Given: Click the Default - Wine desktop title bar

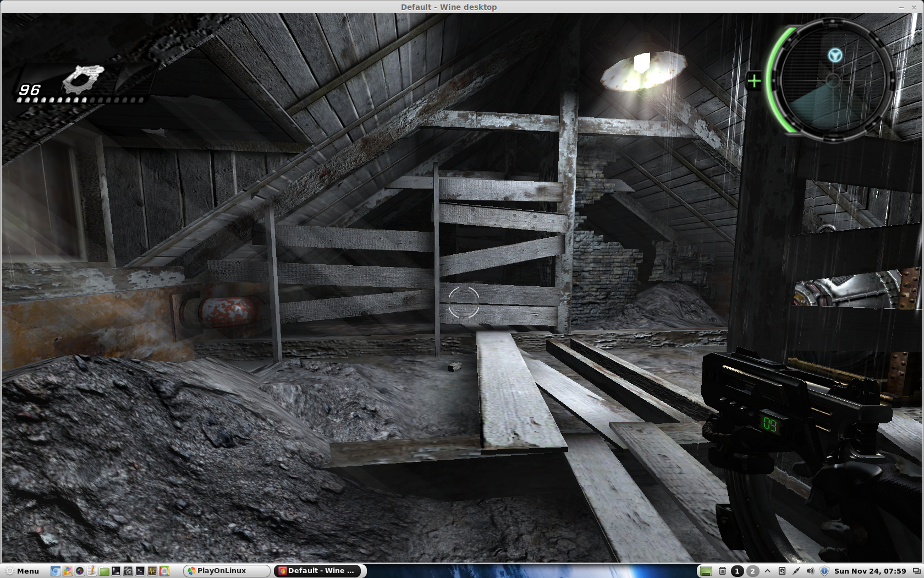Looking at the screenshot, I should [449, 7].
